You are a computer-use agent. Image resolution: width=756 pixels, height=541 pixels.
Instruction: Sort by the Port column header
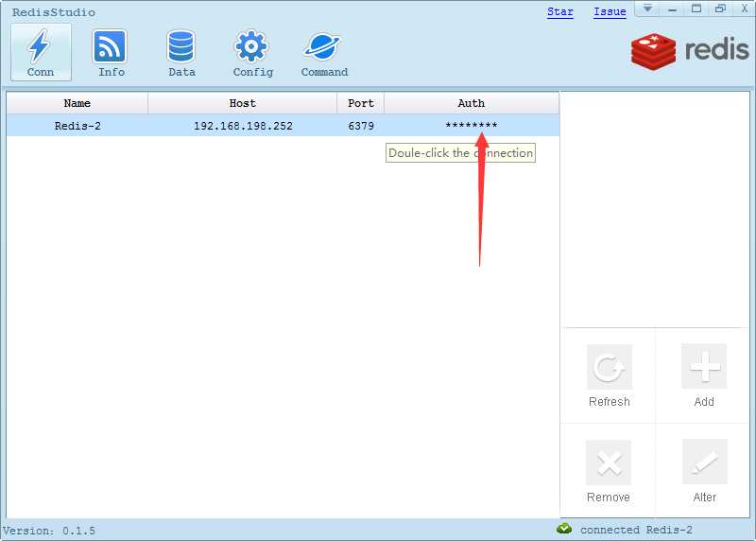click(361, 103)
